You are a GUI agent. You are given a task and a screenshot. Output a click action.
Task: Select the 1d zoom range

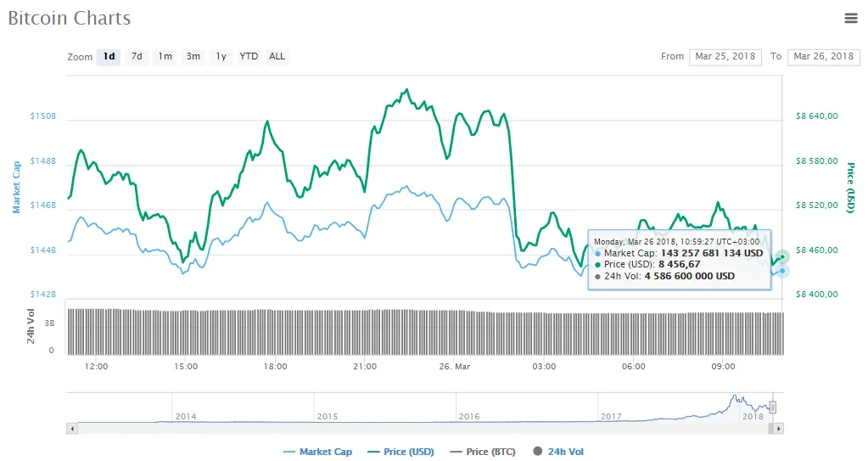click(x=109, y=57)
